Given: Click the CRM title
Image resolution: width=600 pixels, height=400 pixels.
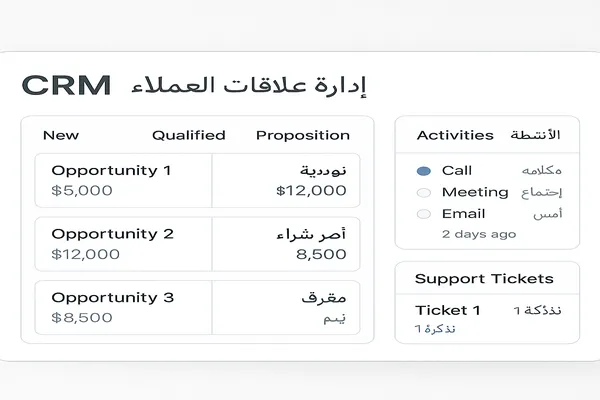Looking at the screenshot, I should [x=67, y=86].
